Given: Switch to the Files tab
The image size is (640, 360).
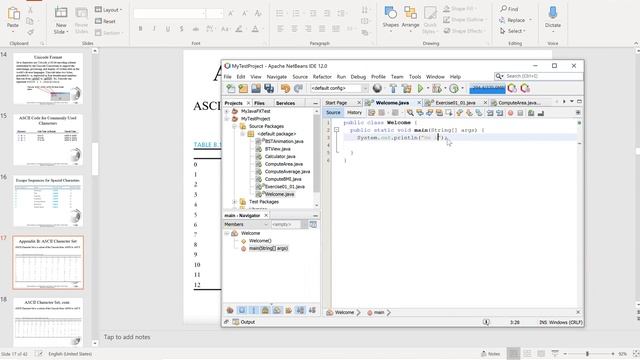Looking at the screenshot, I should (x=259, y=103).
